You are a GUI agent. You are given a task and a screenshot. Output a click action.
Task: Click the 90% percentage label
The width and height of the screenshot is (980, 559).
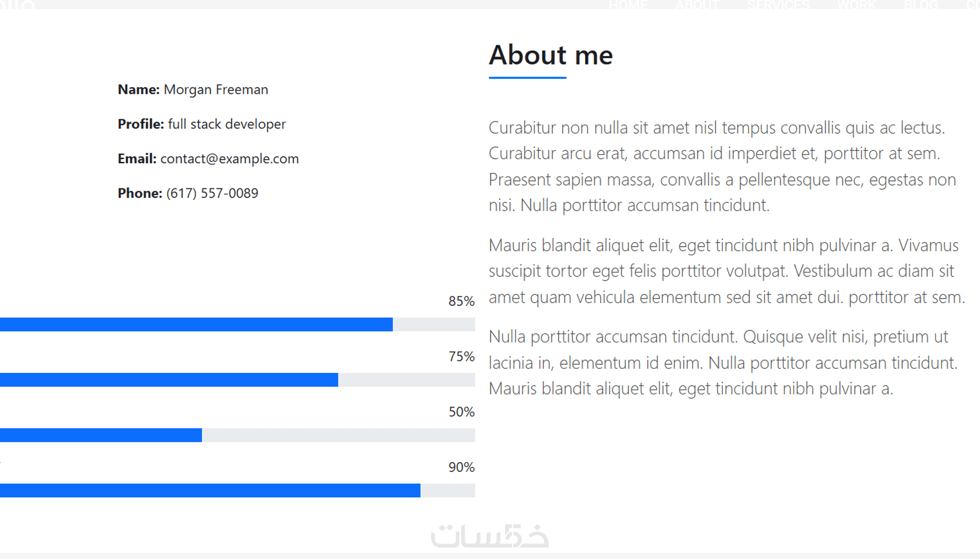(x=461, y=467)
